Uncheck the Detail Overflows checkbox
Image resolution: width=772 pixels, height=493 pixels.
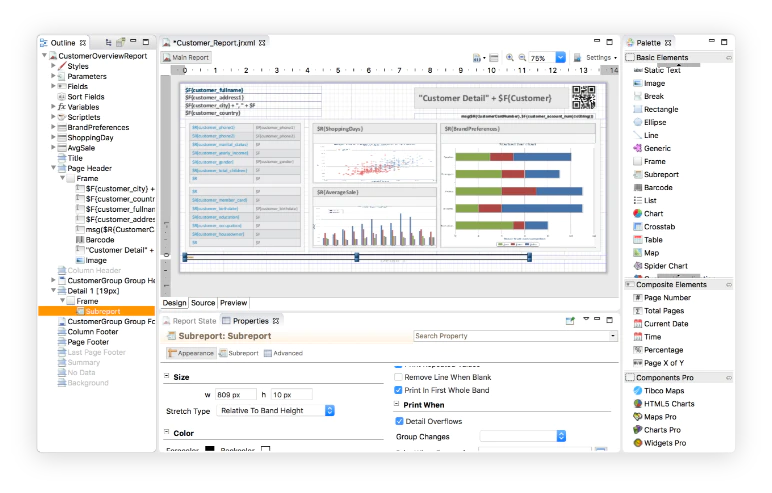tap(399, 421)
